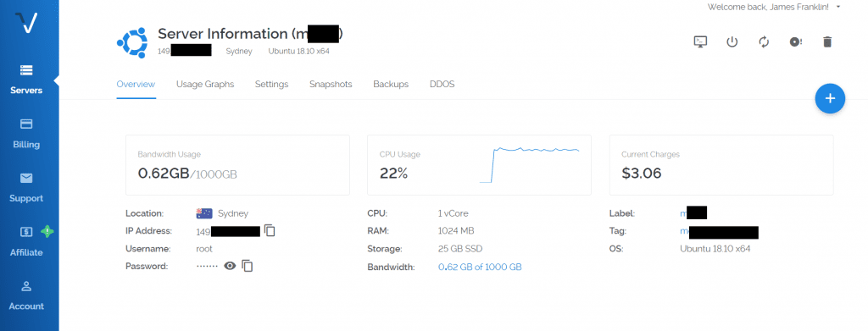Switch to the Usage Graphs tab
This screenshot has height=331, width=868.
coord(205,84)
